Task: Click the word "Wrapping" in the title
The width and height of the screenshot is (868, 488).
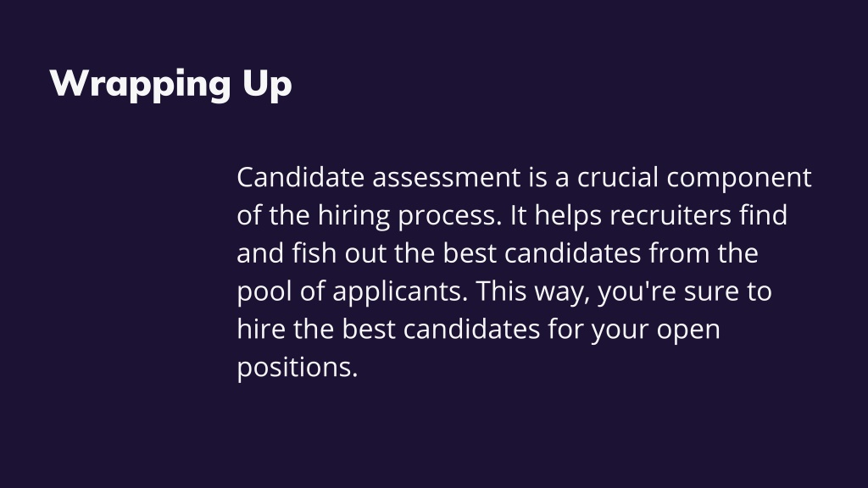Action: (x=140, y=84)
